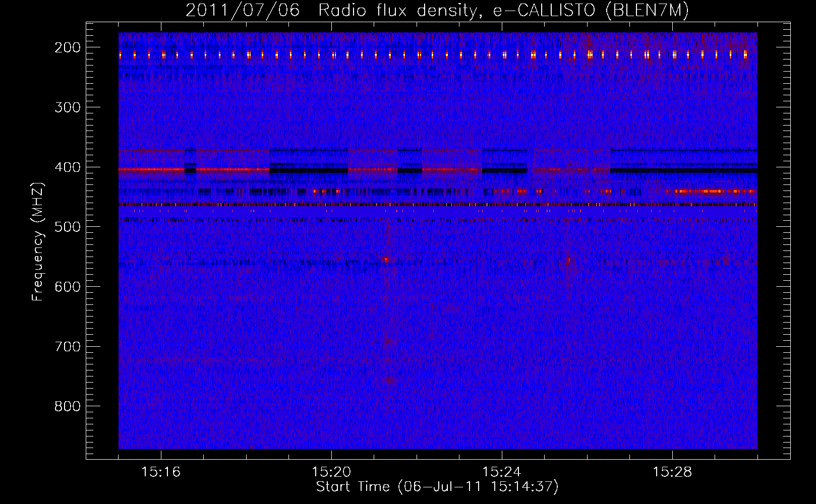Click the plot title '2011/07/06 Radio flux density'
Screen dimensions: 816x504
tap(331, 11)
